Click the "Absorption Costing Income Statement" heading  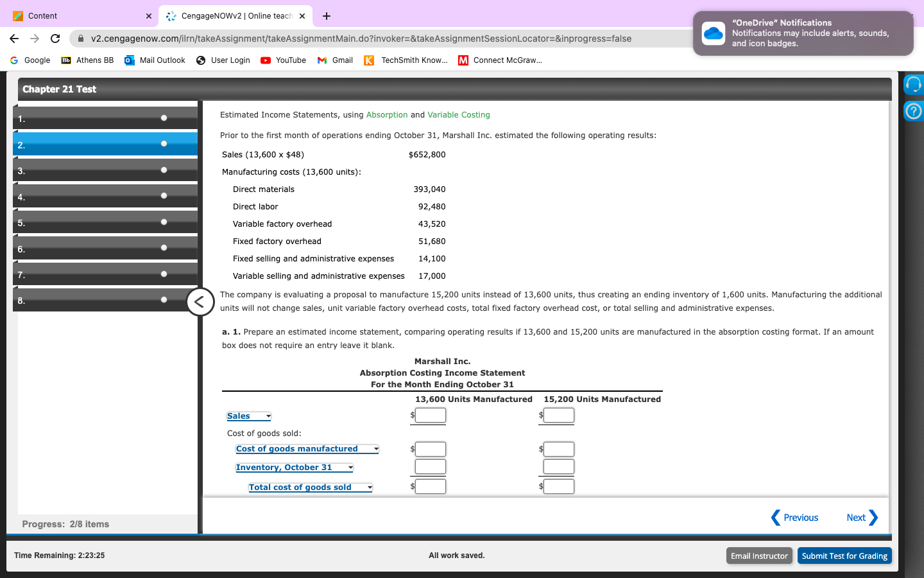[x=442, y=373]
